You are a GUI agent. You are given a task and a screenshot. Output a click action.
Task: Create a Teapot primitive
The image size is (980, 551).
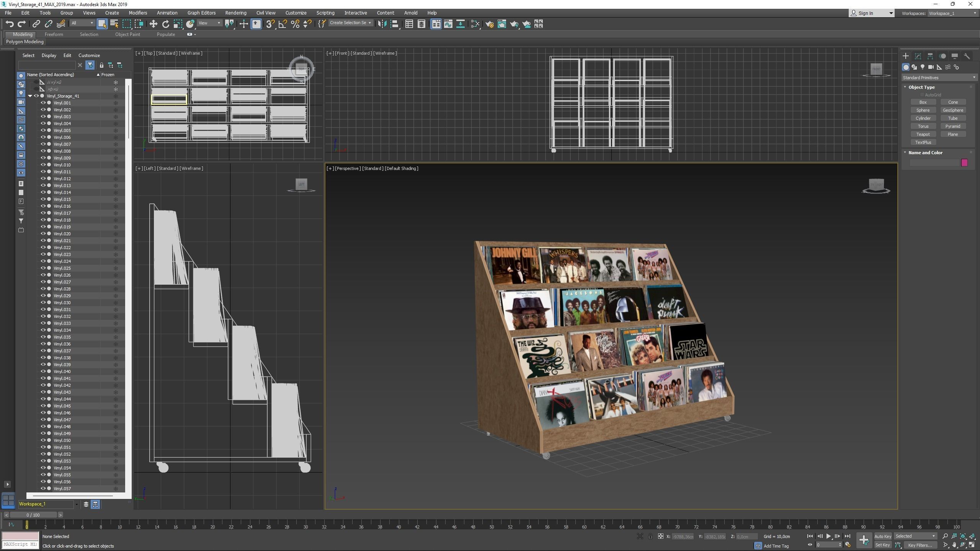pyautogui.click(x=923, y=134)
